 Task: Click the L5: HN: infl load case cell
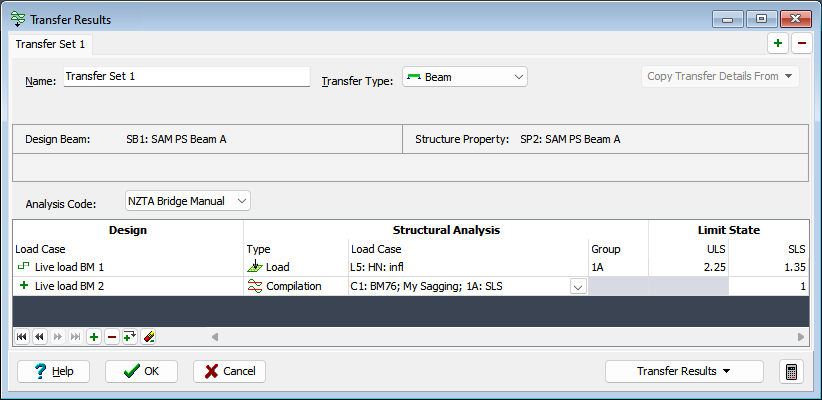pyautogui.click(x=468, y=267)
